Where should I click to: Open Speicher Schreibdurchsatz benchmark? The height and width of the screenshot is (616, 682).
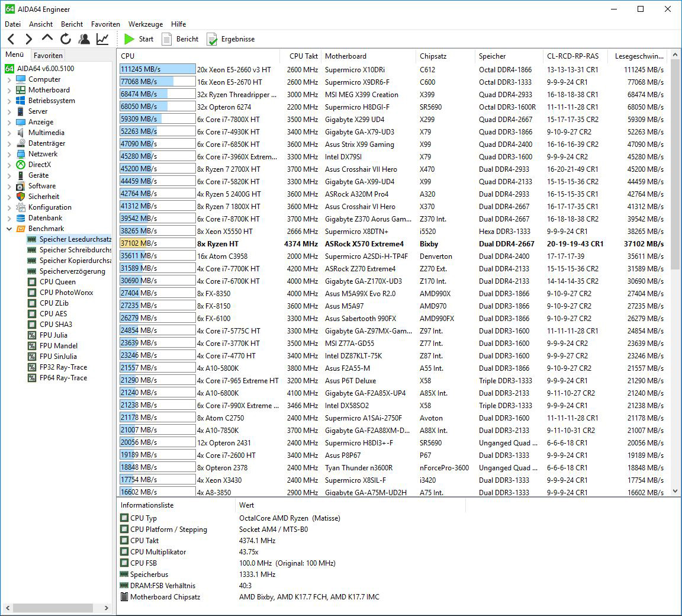(x=75, y=250)
